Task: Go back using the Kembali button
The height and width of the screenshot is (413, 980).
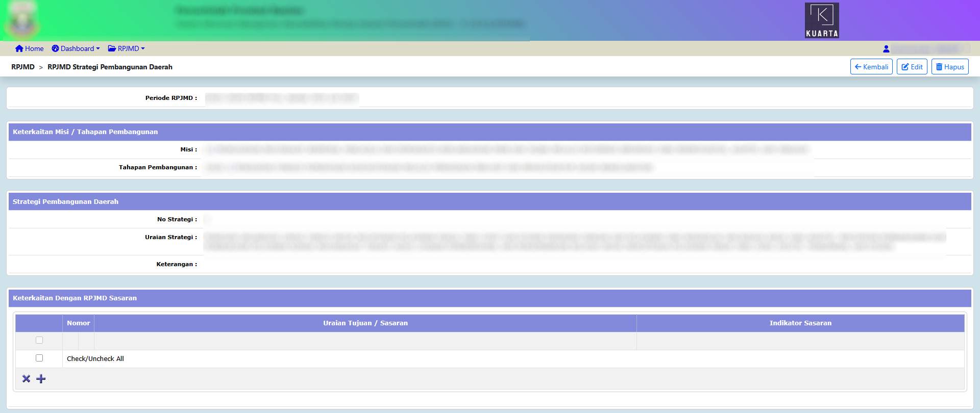Action: [x=871, y=67]
